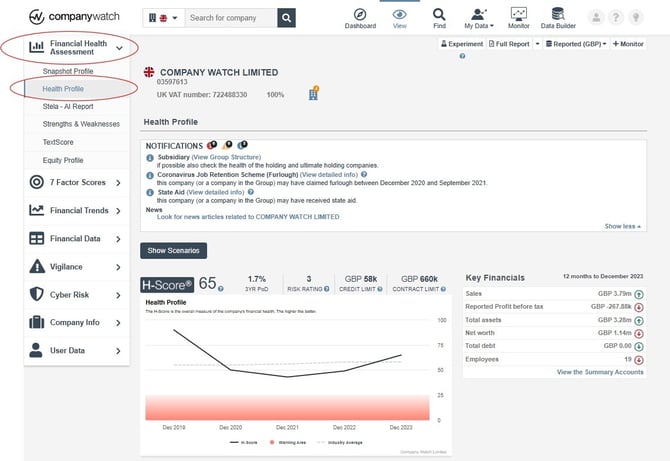Collapse the Financial Health Assessment section
Viewport: 670px width, 461px height.
tap(119, 48)
